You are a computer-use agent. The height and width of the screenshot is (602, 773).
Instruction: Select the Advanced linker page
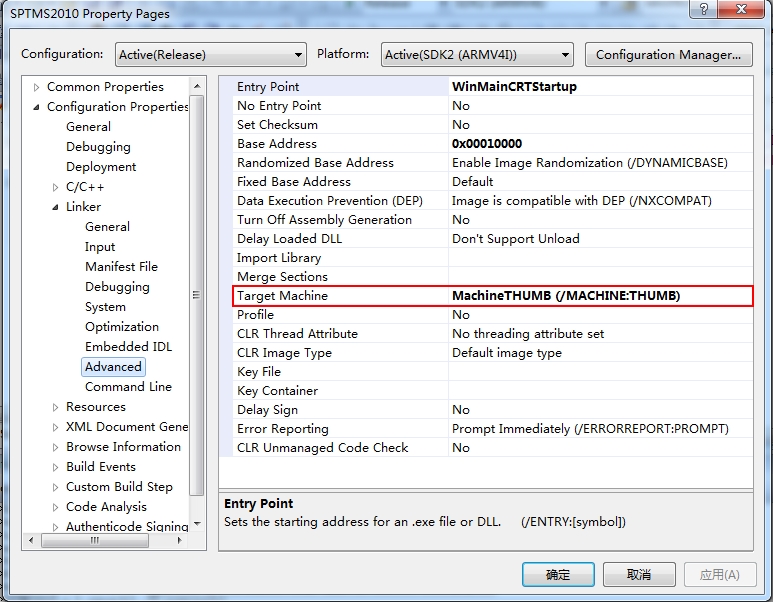click(113, 367)
